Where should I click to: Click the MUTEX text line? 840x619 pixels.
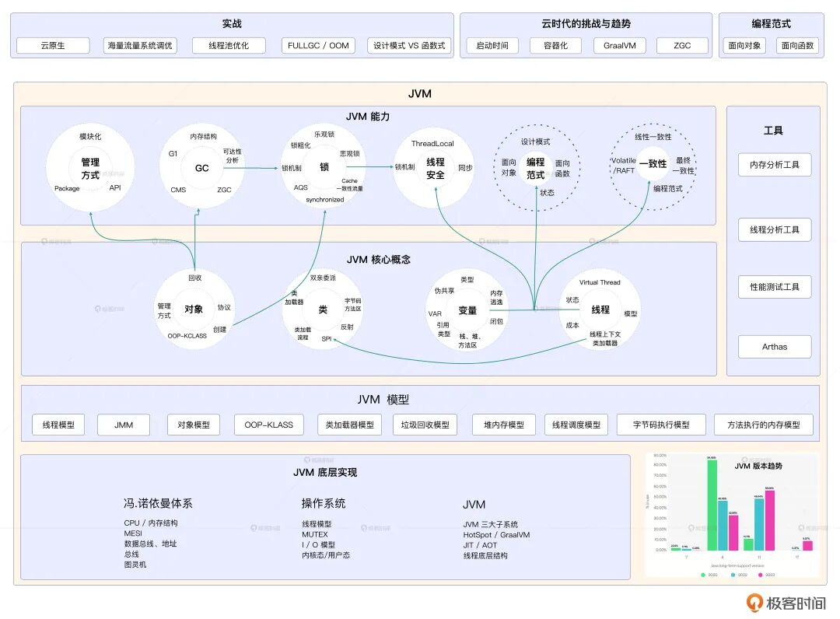tap(315, 534)
